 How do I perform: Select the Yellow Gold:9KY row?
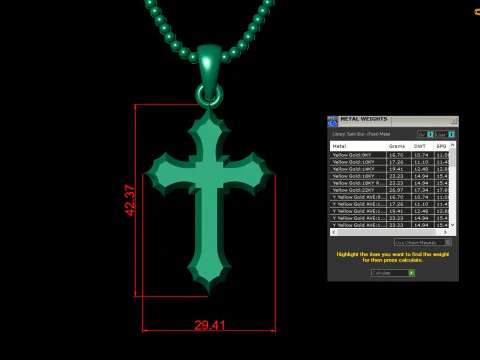click(x=389, y=155)
